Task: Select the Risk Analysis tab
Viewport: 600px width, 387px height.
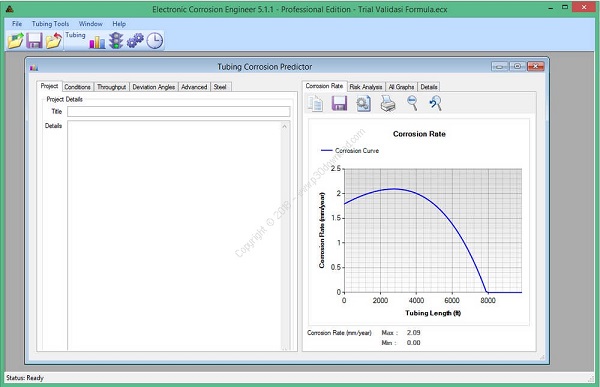Action: (x=366, y=87)
